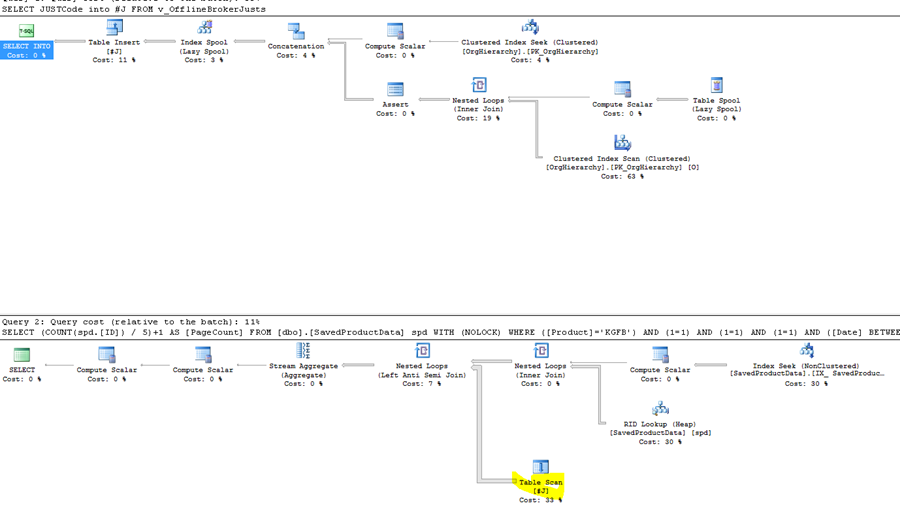The image size is (900, 514).
Task: Select the Assert operator icon
Action: pyautogui.click(x=395, y=89)
